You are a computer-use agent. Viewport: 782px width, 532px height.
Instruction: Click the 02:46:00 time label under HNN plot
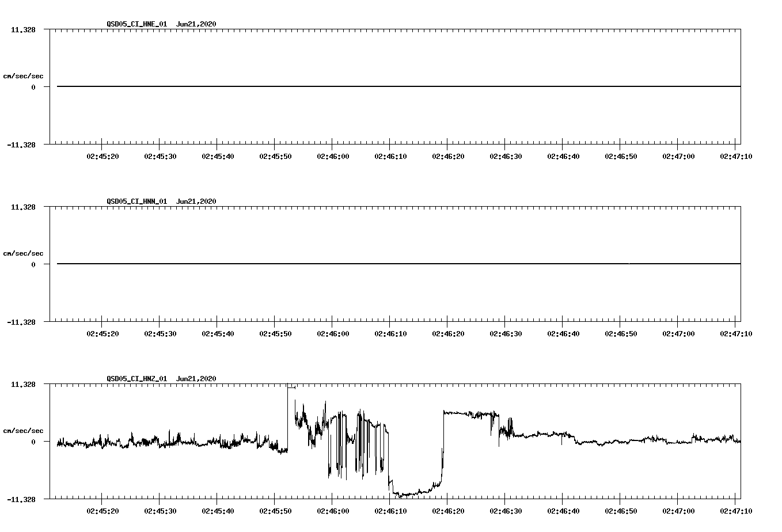tap(333, 334)
